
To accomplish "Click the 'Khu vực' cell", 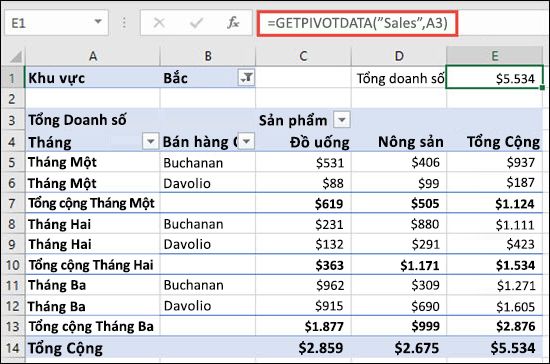I will [93, 78].
